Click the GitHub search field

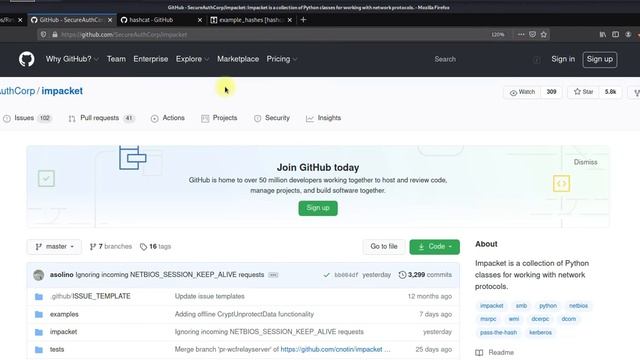(486, 60)
